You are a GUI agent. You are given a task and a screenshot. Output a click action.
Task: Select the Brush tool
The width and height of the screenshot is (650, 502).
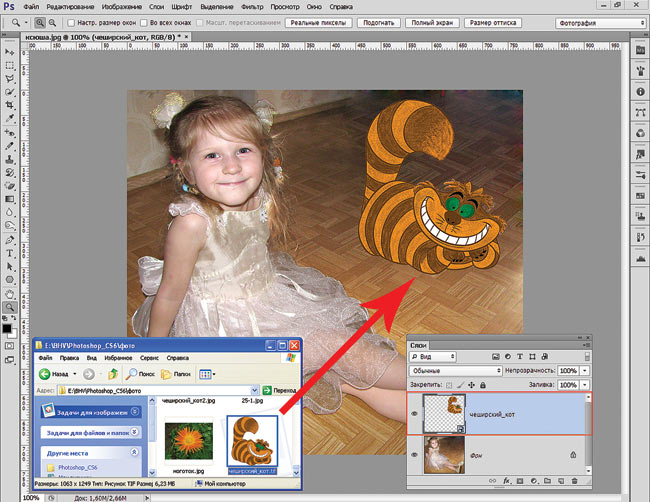click(x=10, y=146)
